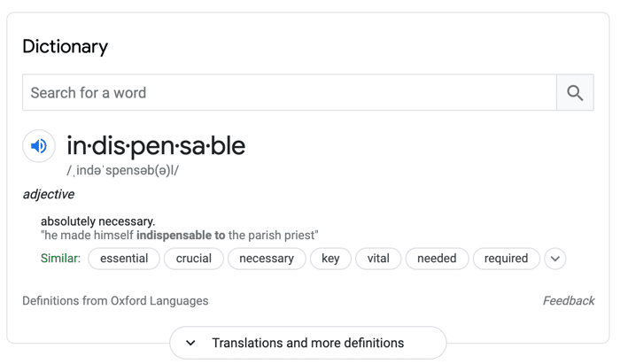Select the needed synonym chip
The width and height of the screenshot is (620, 364).
tap(437, 259)
